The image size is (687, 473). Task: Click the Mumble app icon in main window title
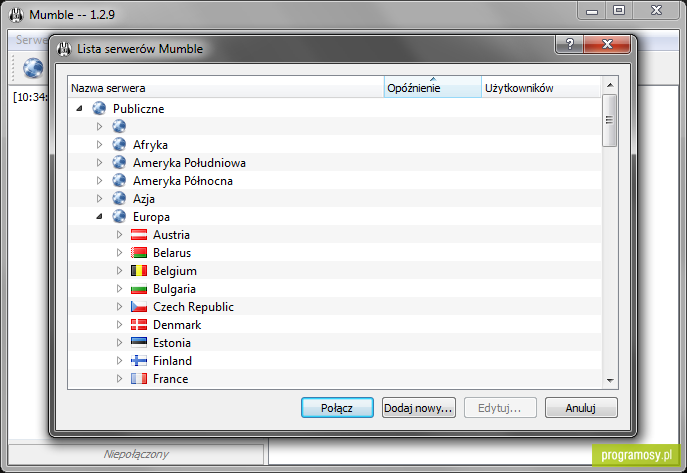click(16, 15)
